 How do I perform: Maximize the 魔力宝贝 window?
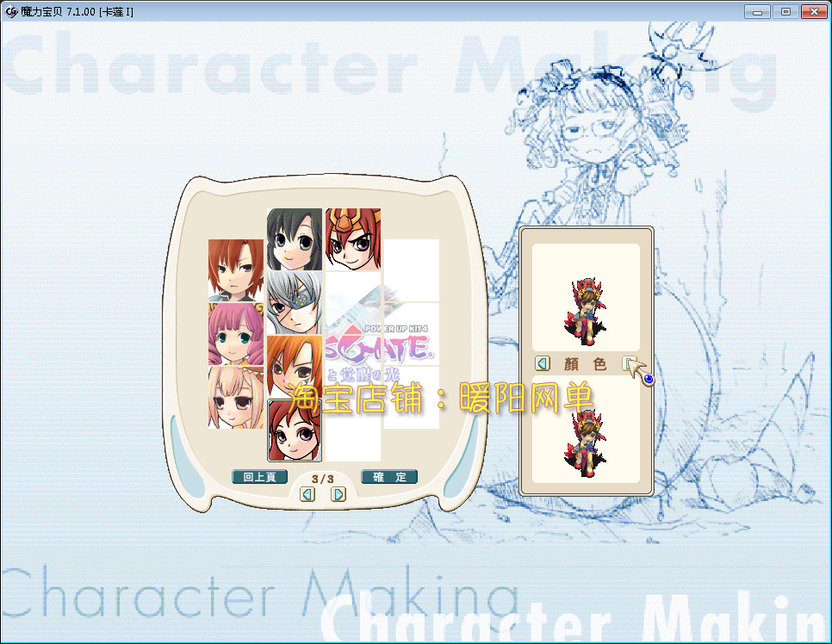pyautogui.click(x=785, y=12)
